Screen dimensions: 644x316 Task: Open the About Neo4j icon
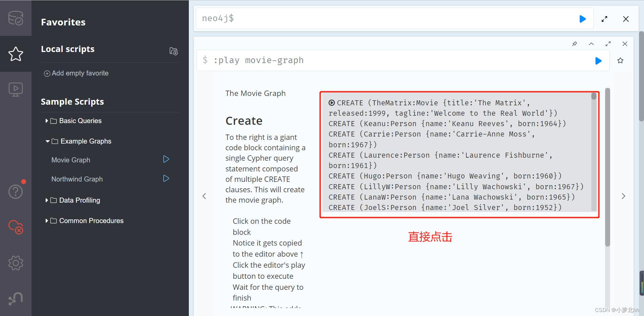coord(15,299)
